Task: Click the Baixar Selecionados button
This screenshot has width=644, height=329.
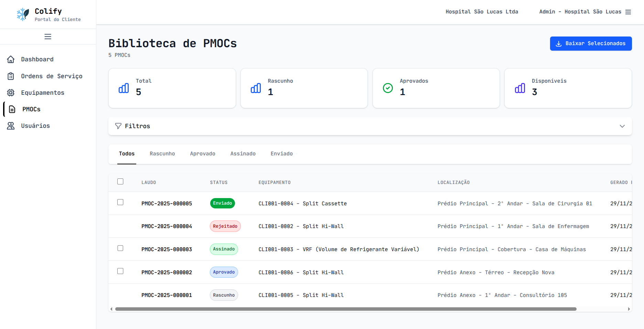Action: point(591,43)
